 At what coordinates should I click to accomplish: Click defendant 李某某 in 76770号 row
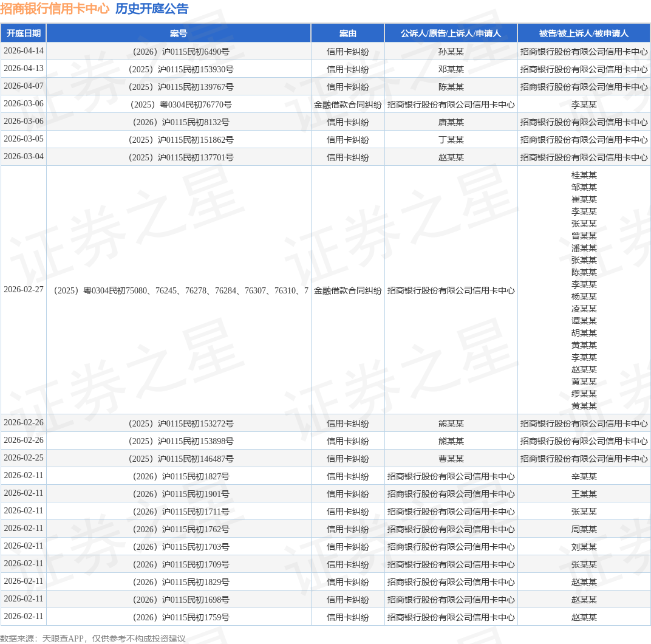coord(584,104)
